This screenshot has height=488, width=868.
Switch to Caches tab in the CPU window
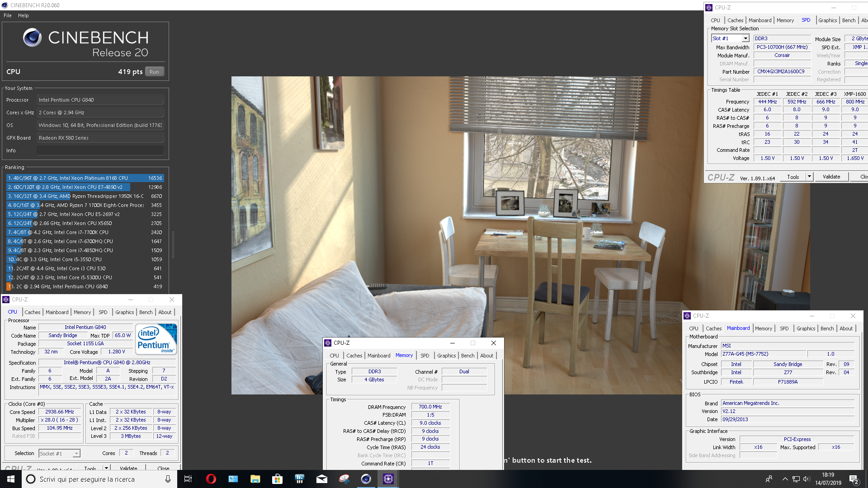pos(33,312)
